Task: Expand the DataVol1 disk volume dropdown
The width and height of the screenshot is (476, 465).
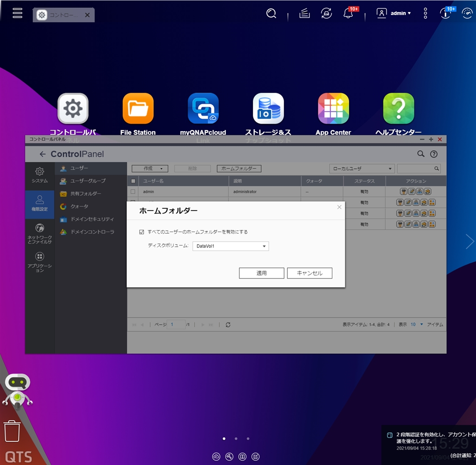Action: tap(231, 246)
